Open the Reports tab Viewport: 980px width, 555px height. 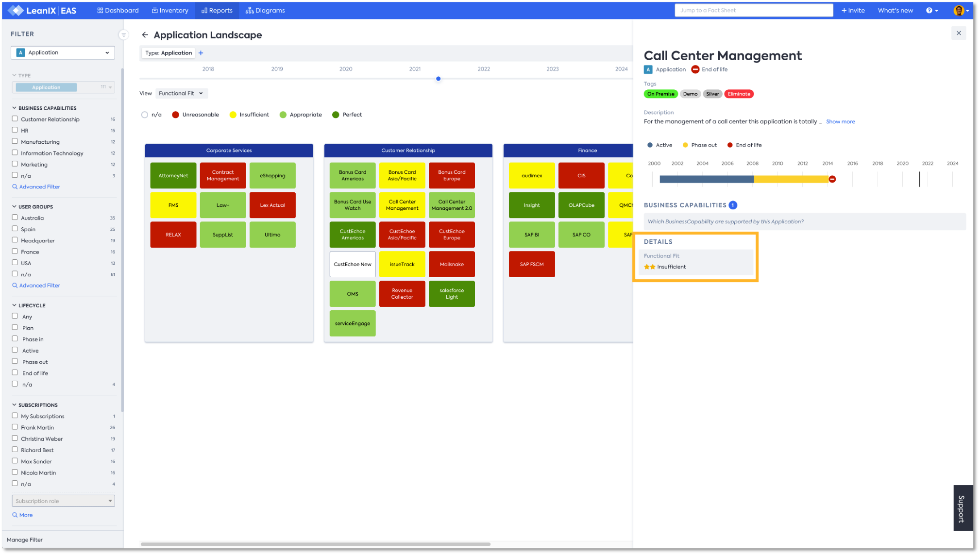point(217,10)
